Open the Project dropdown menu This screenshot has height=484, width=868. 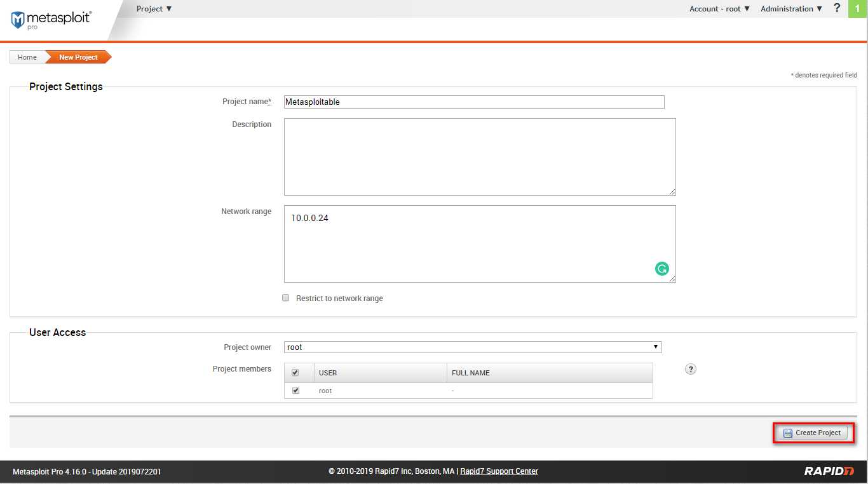(x=154, y=9)
